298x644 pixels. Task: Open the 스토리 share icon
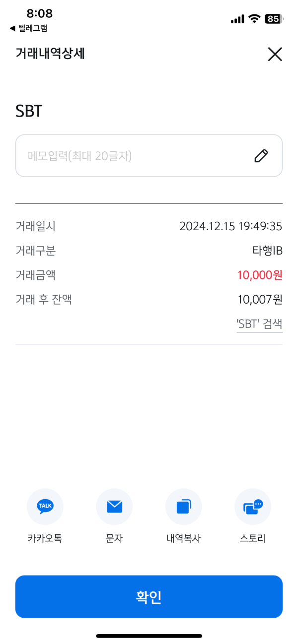pos(253,507)
